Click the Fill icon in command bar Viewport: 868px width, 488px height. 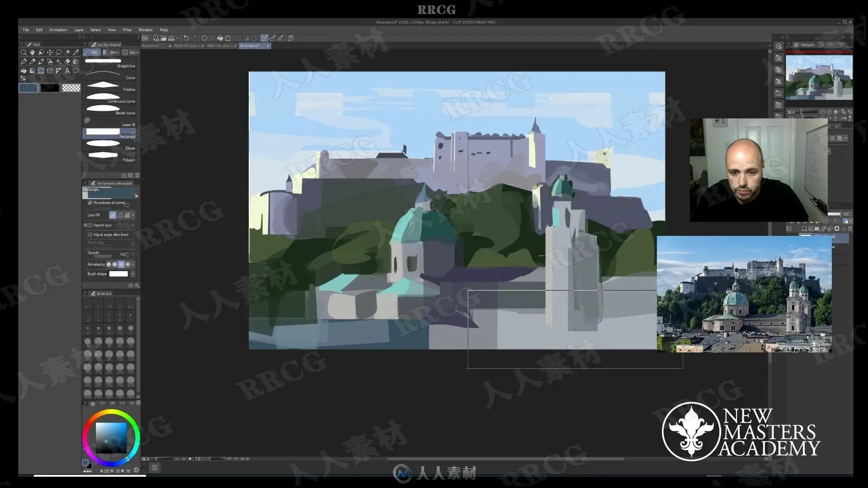point(220,38)
